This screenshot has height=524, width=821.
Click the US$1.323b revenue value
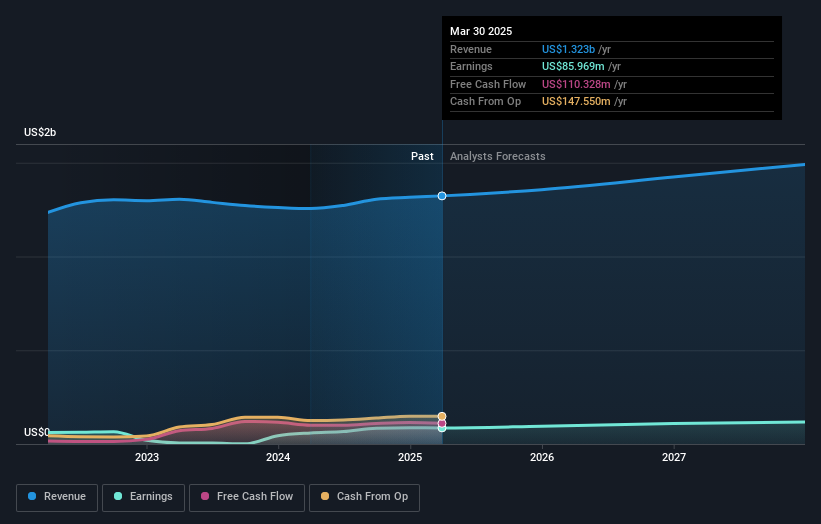(568, 49)
